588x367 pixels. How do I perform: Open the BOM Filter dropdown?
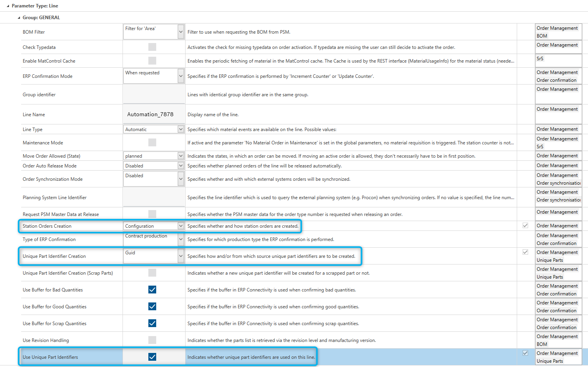[x=180, y=31]
